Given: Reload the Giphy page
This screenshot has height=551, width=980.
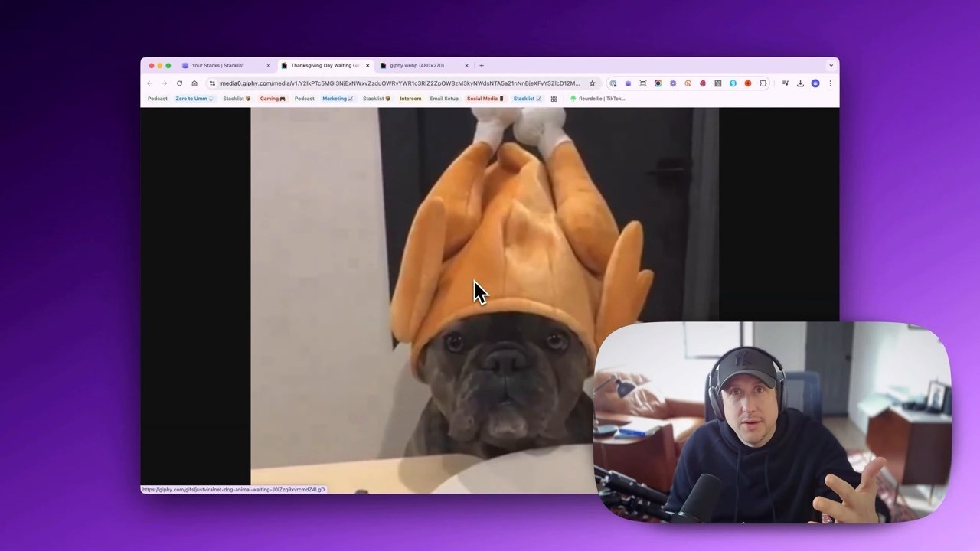Looking at the screenshot, I should (179, 83).
